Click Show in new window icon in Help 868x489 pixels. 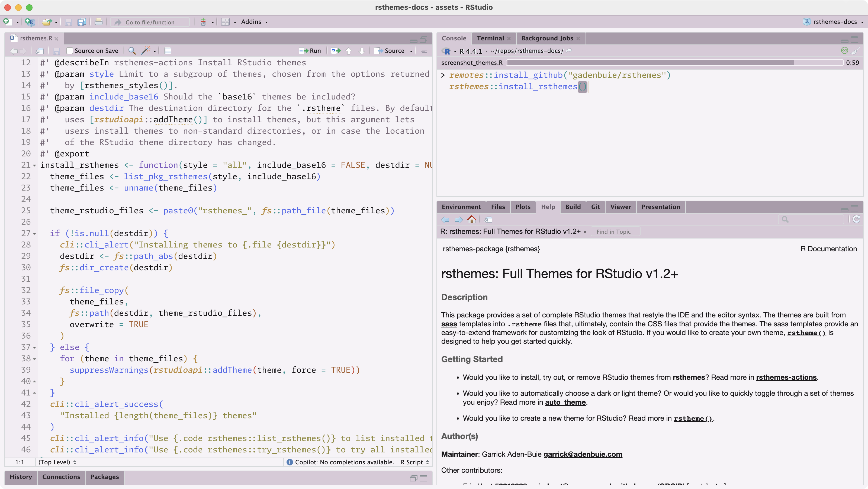coord(488,220)
